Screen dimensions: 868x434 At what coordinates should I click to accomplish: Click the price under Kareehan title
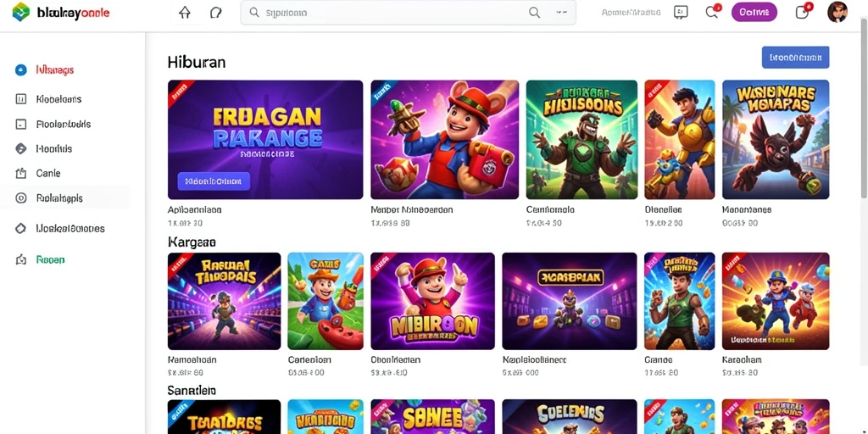[740, 373]
